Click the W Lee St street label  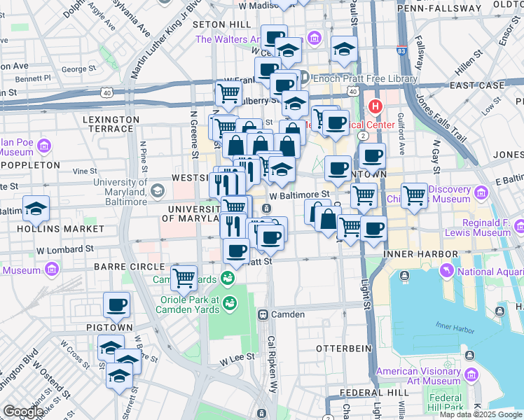(x=237, y=359)
